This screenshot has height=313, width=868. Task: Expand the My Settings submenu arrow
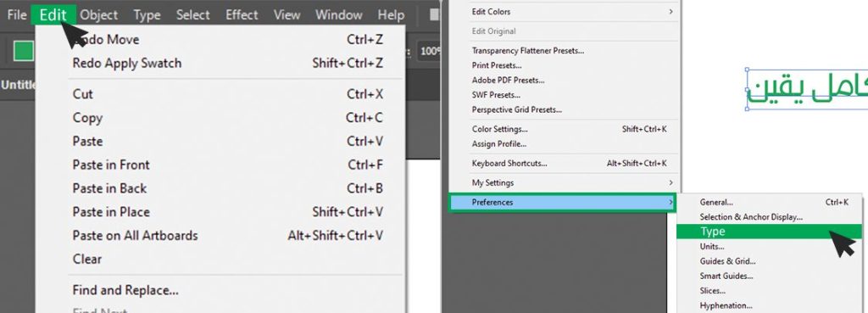coord(671,182)
